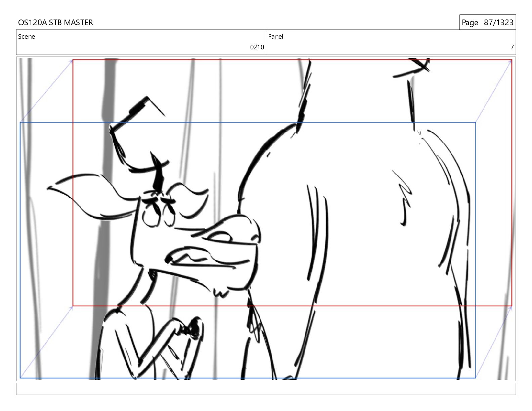This screenshot has height=411, width=532.
Task: Click the 'OS120A STB MASTER' title text
Action: click(55, 22)
